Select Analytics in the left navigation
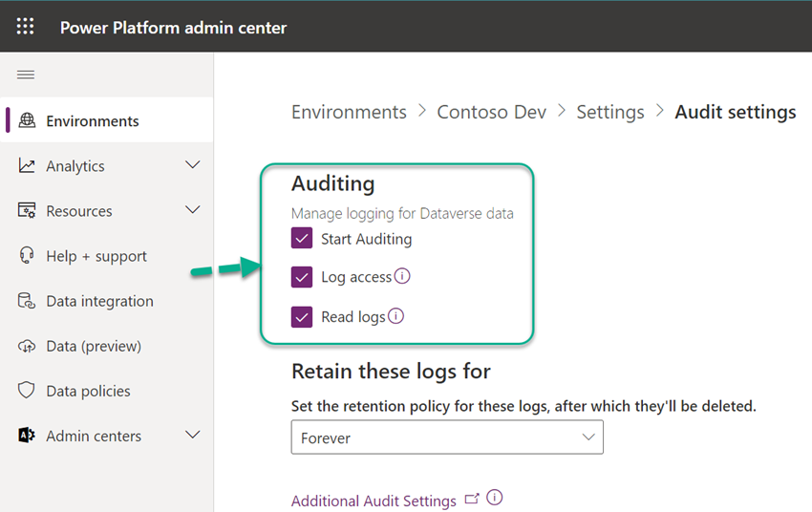The height and width of the screenshot is (512, 812). coord(107,165)
